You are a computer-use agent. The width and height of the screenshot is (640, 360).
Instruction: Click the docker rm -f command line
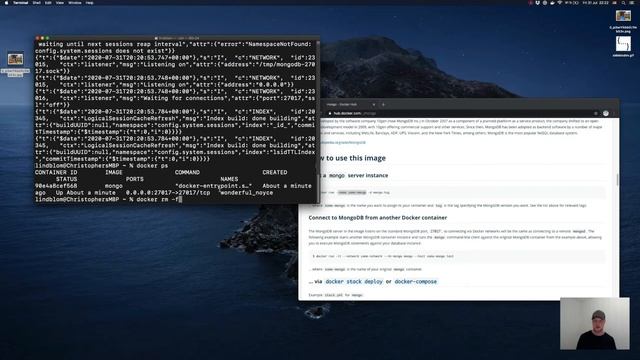coord(109,199)
